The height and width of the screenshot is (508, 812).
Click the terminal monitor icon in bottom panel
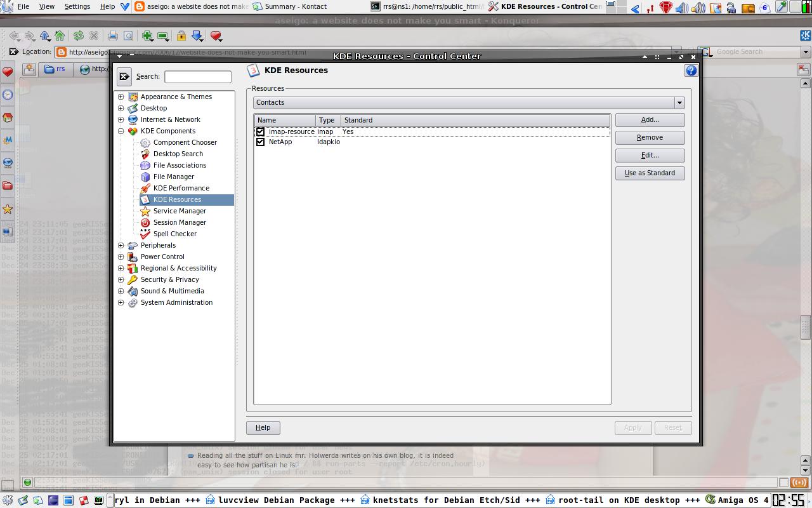pos(99,500)
